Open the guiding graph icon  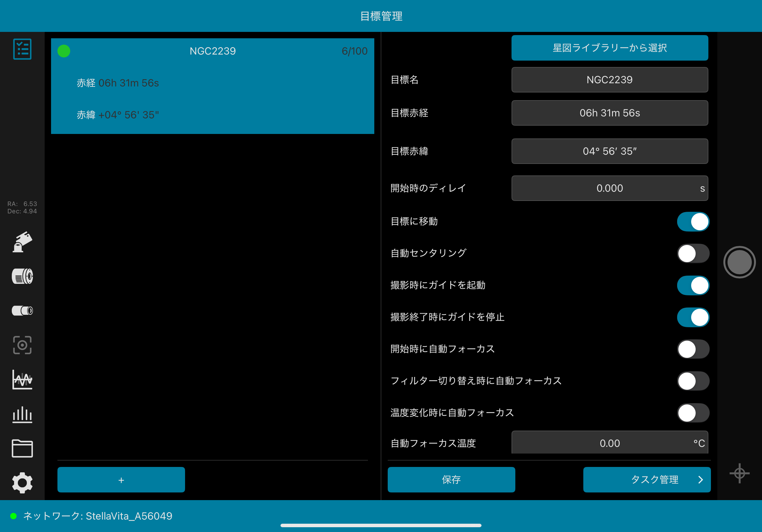point(22,380)
